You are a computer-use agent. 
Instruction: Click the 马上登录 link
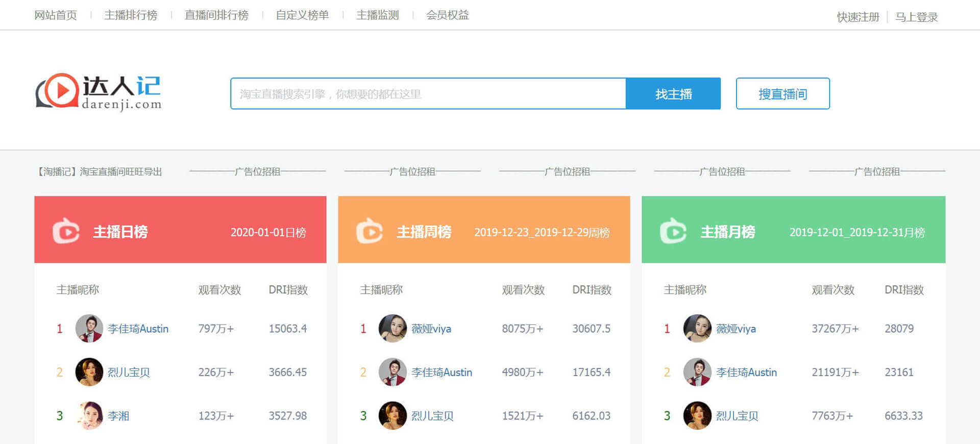(x=917, y=17)
